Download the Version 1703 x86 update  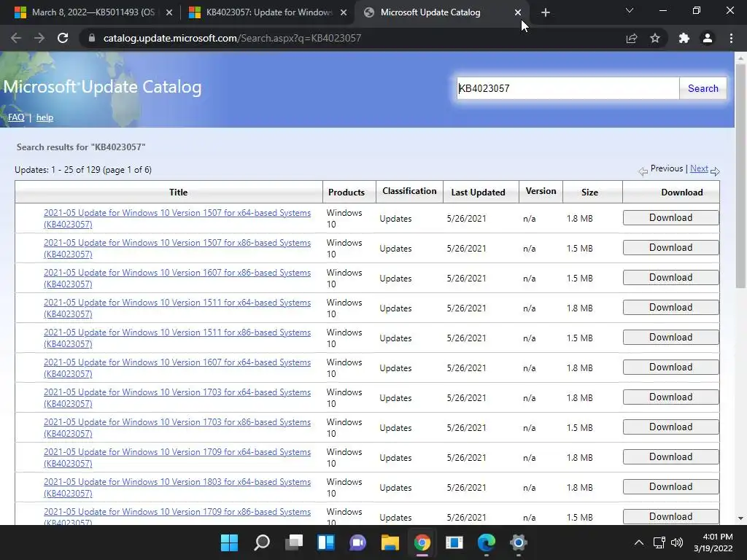pyautogui.click(x=671, y=427)
